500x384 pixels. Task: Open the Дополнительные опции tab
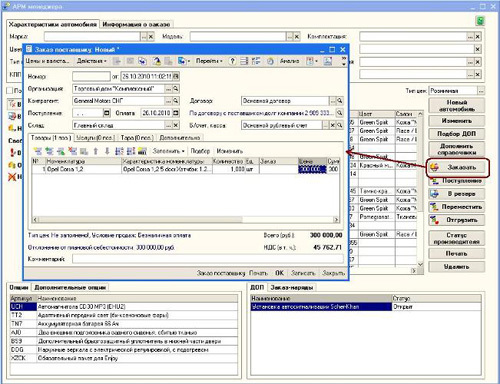pos(70,287)
